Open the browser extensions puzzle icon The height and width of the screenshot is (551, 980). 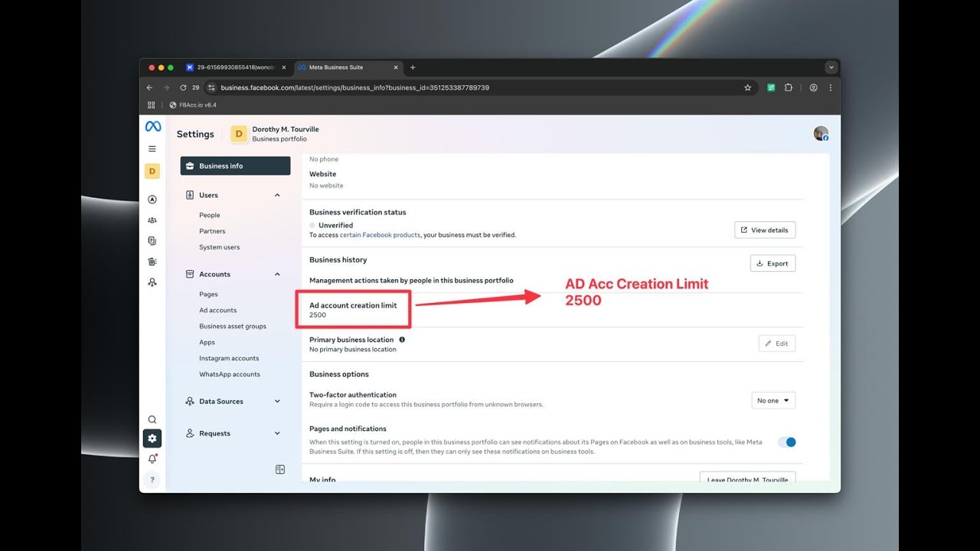click(789, 88)
